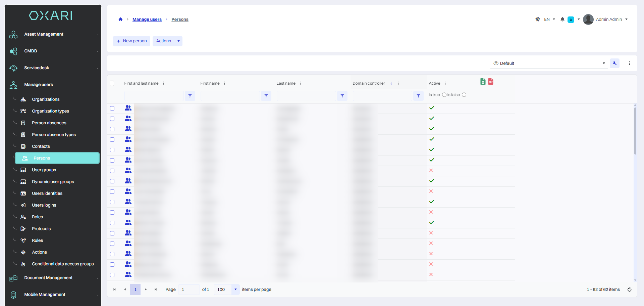Open First and last name column menu
The height and width of the screenshot is (306, 644).
pos(163,83)
